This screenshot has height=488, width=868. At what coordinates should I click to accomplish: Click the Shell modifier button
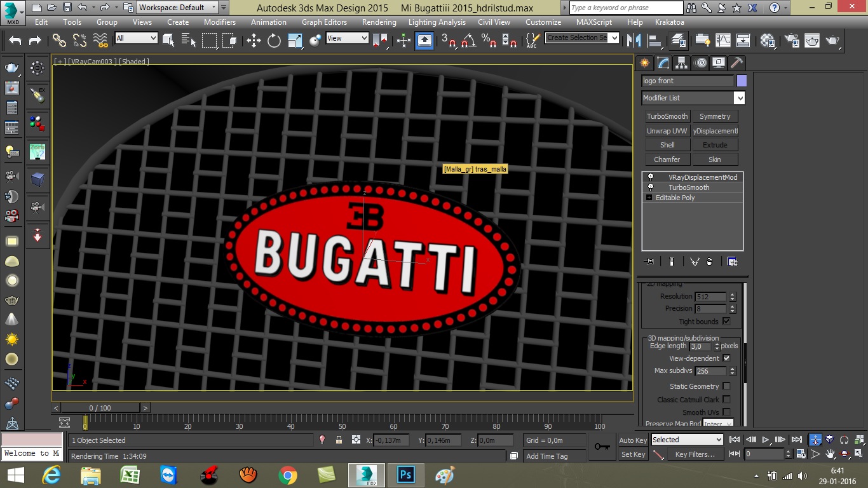[667, 145]
